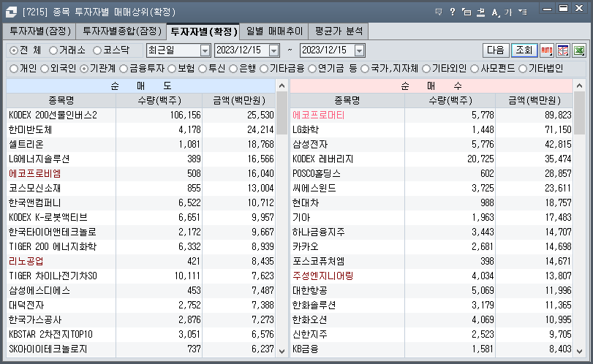Select the KODEX 200선물인버스2 row
Screen dimensions: 593x364
coord(140,115)
